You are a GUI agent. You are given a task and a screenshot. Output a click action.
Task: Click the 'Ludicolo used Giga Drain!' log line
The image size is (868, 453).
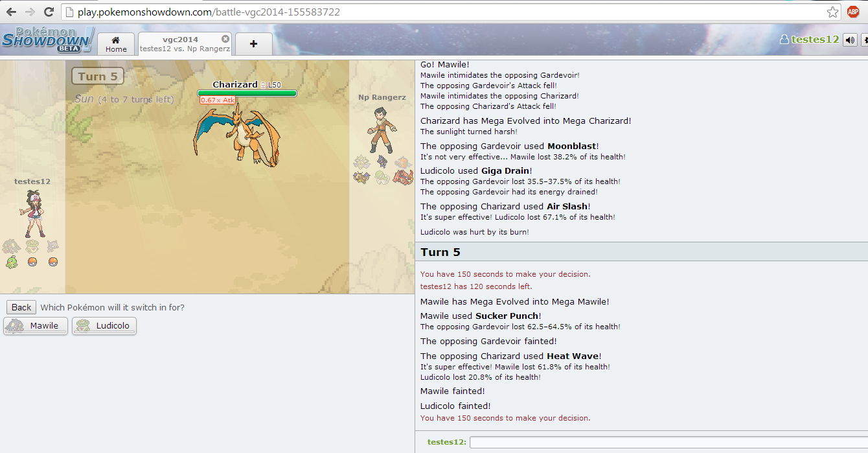coord(475,170)
